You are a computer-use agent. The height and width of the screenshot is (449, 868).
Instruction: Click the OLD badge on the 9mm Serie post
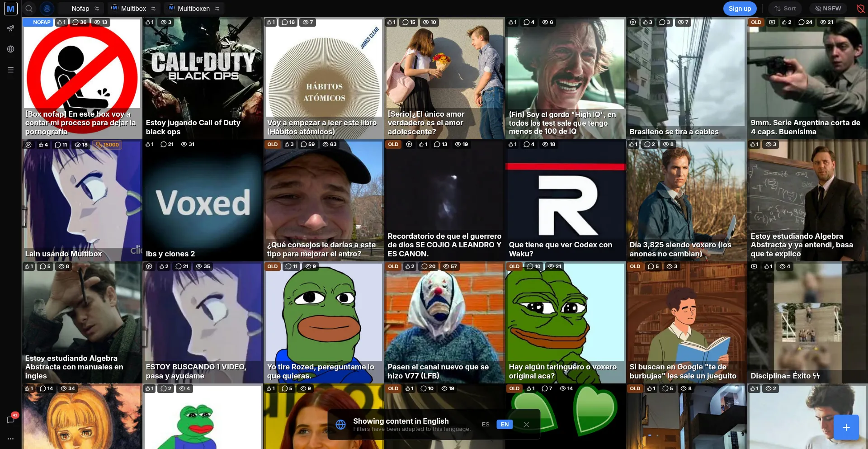click(x=756, y=22)
